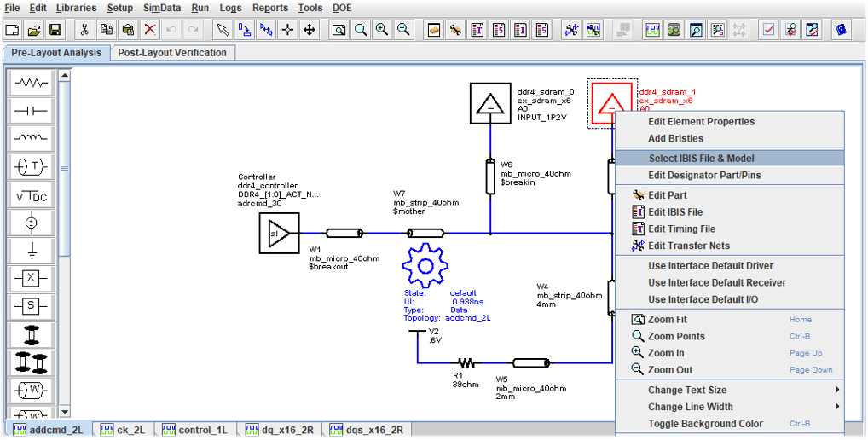The height and width of the screenshot is (440, 868).
Task: Click the Zoom Out magnifier toolbar icon
Action: (403, 30)
